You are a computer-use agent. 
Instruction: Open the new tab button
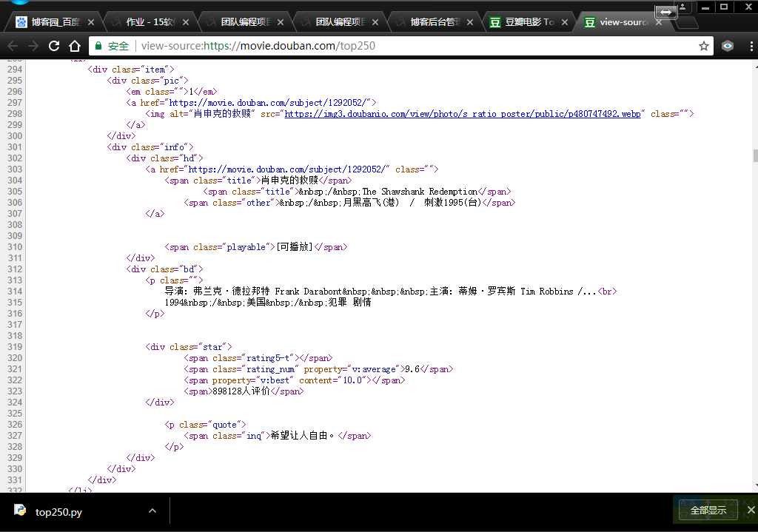(686, 23)
